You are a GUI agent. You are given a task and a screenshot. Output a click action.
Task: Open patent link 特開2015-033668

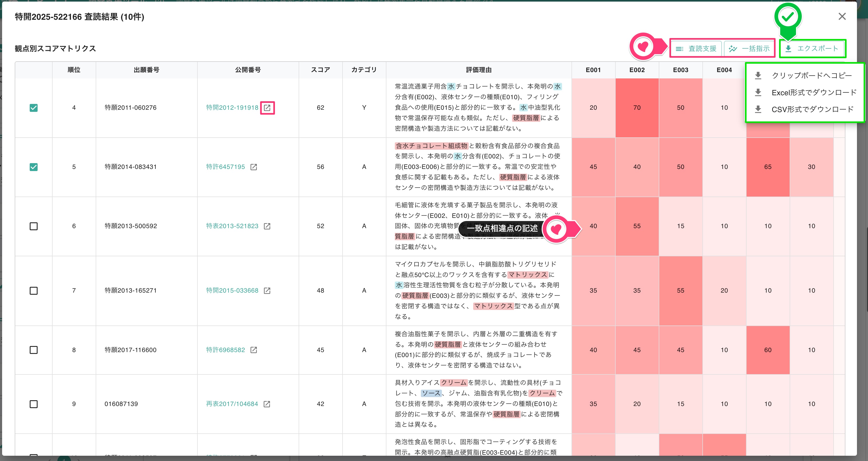[x=232, y=290]
